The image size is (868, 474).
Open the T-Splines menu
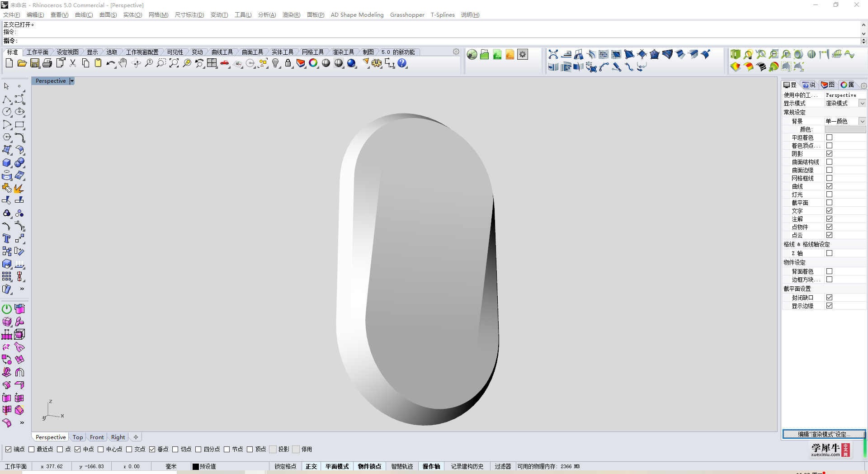tap(443, 15)
